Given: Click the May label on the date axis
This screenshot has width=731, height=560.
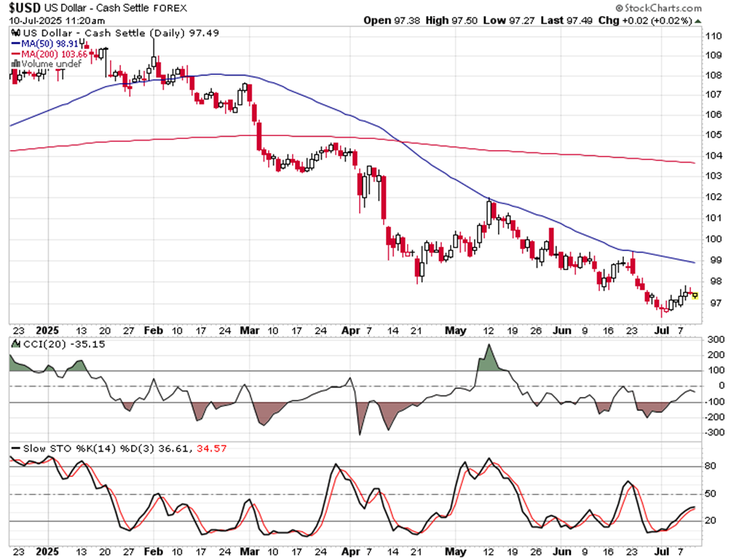Looking at the screenshot, I should [455, 329].
